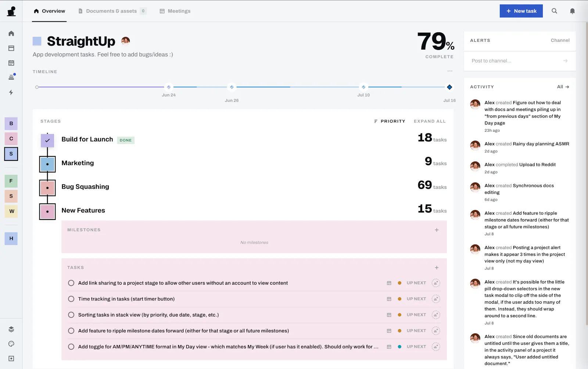588x369 pixels.
Task: Assign a user to Sorting tasks task
Action: pos(436,315)
